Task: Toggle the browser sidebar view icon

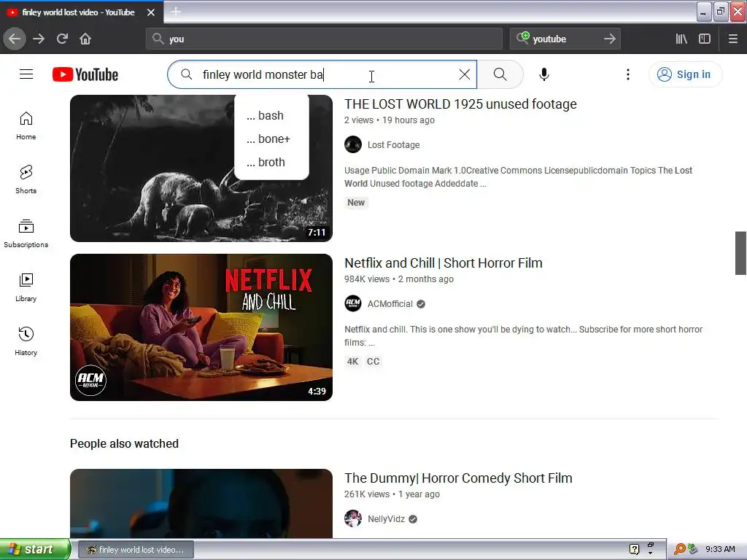Action: [705, 39]
